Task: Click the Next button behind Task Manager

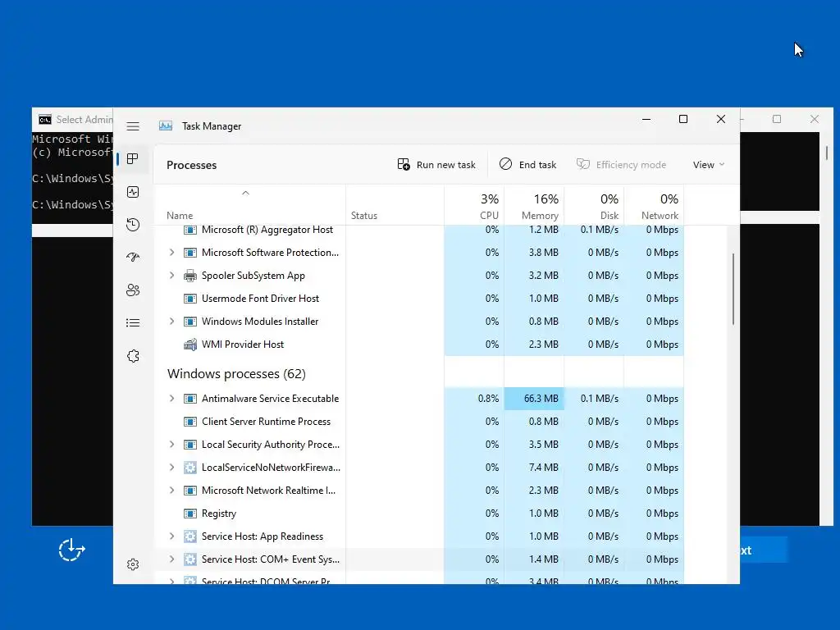Action: (764, 550)
